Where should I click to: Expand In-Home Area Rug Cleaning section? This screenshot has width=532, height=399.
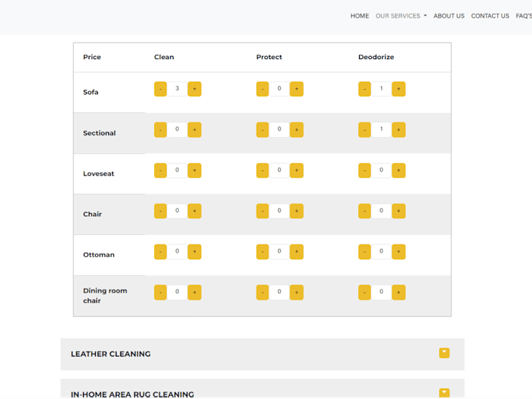(x=444, y=393)
